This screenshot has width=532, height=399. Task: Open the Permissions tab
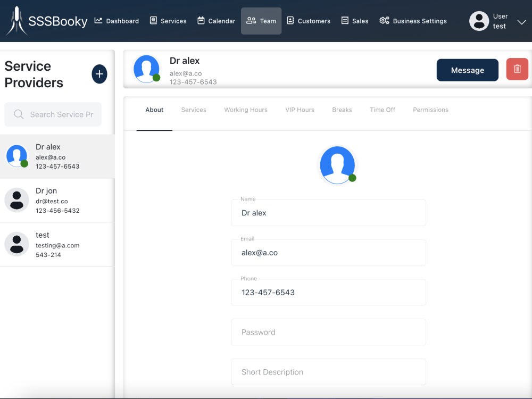coord(430,110)
